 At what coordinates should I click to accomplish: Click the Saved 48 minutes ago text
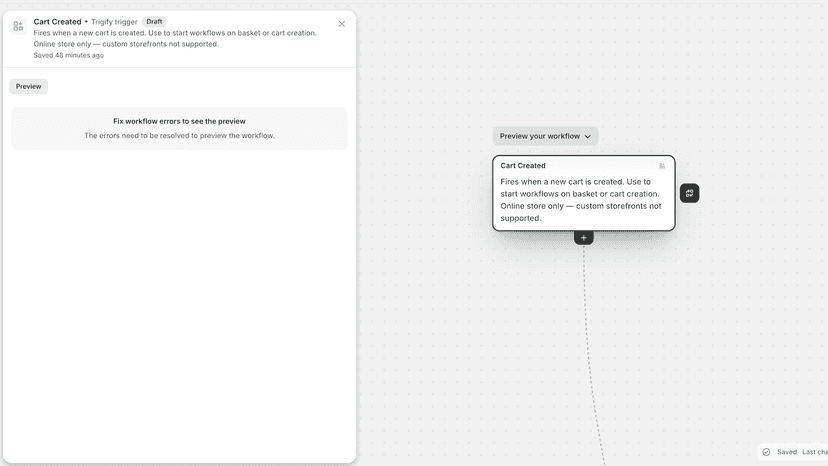coord(69,55)
